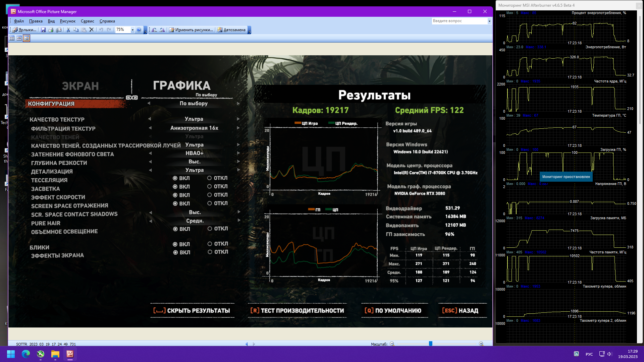Click the 'Изменить рисунки...' button

[x=191, y=30]
